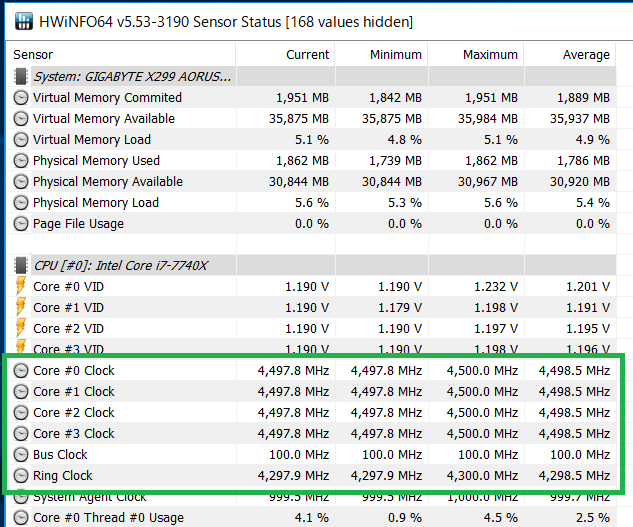
Task: Select the Core #0 Thread #0 Usage label
Action: [108, 517]
